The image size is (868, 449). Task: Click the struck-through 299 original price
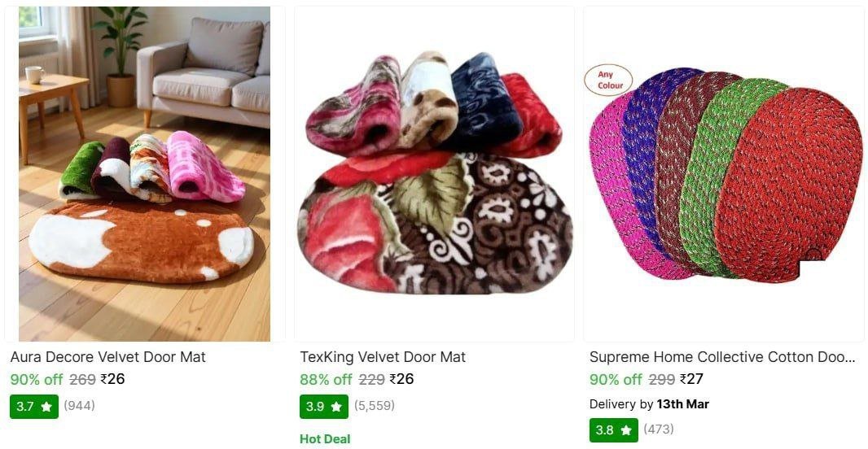tap(661, 379)
